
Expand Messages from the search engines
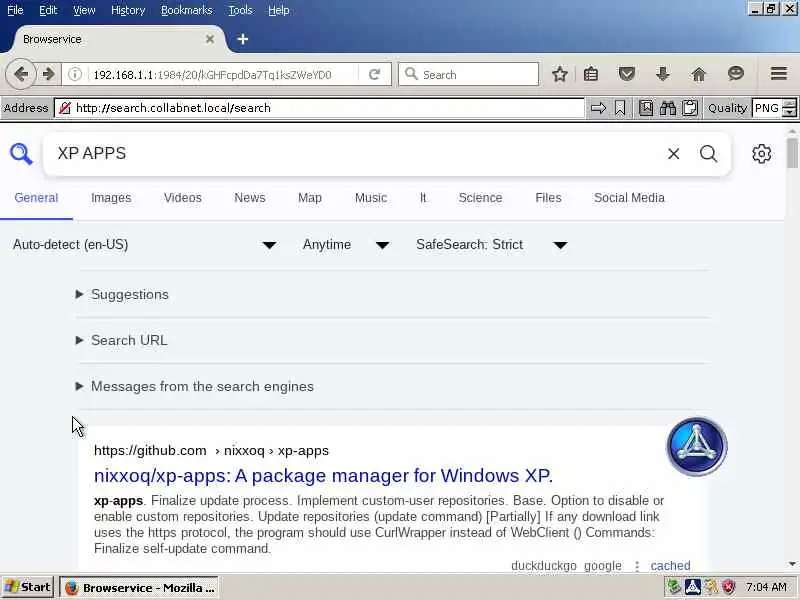coord(194,386)
